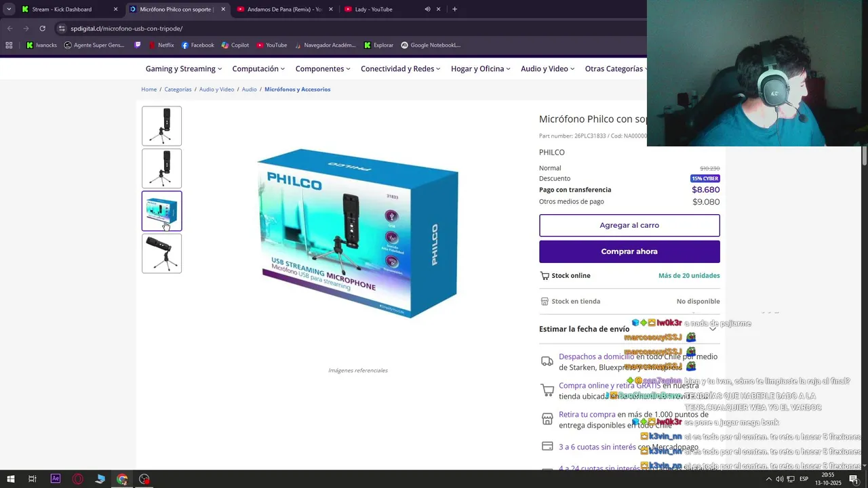This screenshot has width=868, height=488.
Task: Open 3 a 6 cuotas sin interés link
Action: pos(597,447)
